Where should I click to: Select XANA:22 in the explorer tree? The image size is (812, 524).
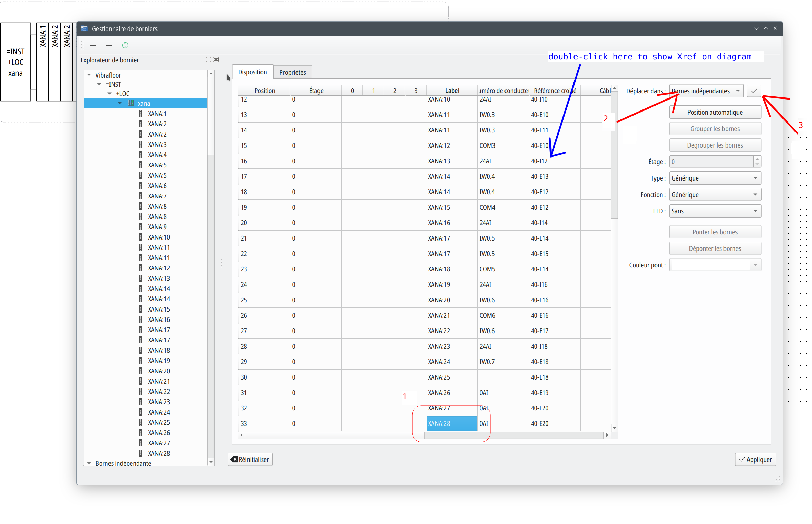coord(159,392)
